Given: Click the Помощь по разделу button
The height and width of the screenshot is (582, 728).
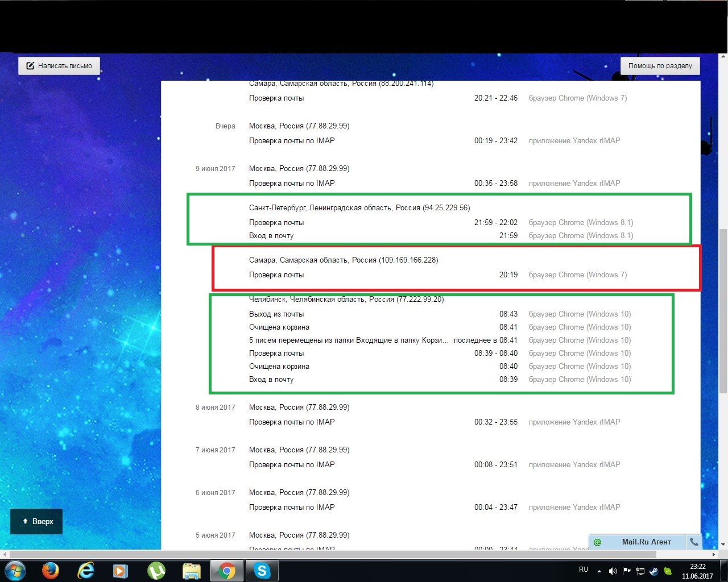Looking at the screenshot, I should (660, 66).
